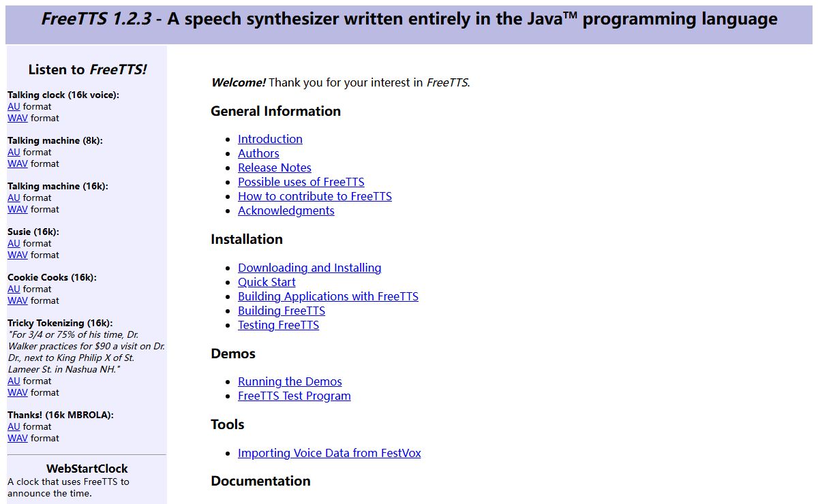
Task: Open Building Applications with FreeTTS
Action: point(328,296)
